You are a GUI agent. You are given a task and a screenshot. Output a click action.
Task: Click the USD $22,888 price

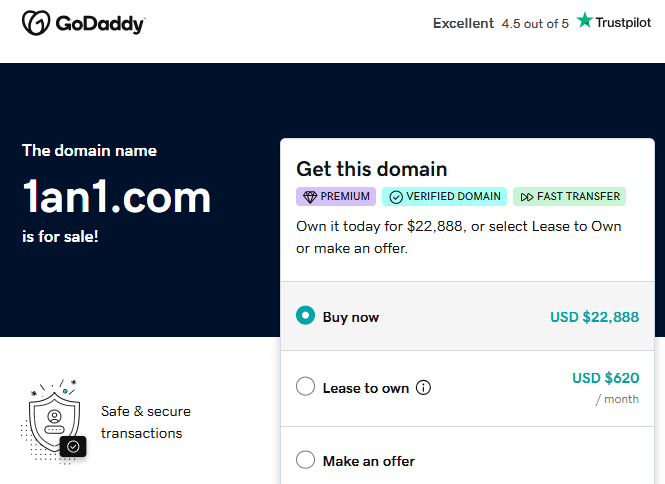pos(595,317)
